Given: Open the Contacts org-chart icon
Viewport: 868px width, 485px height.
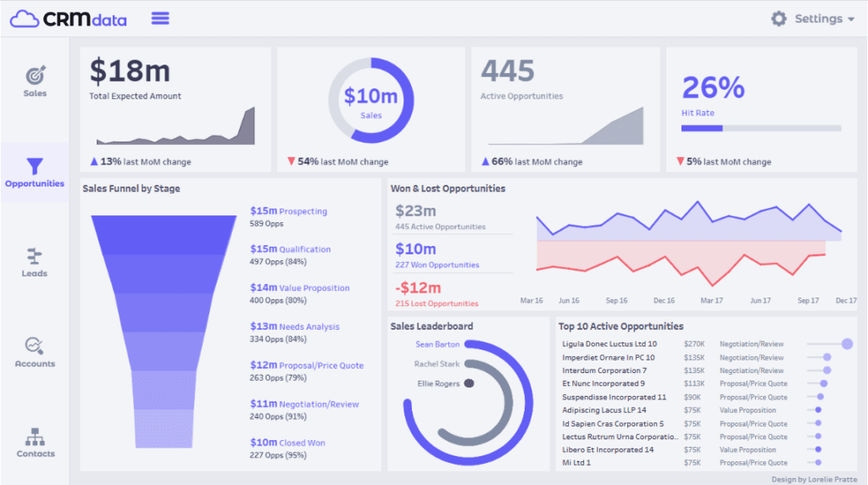Looking at the screenshot, I should click(x=35, y=437).
